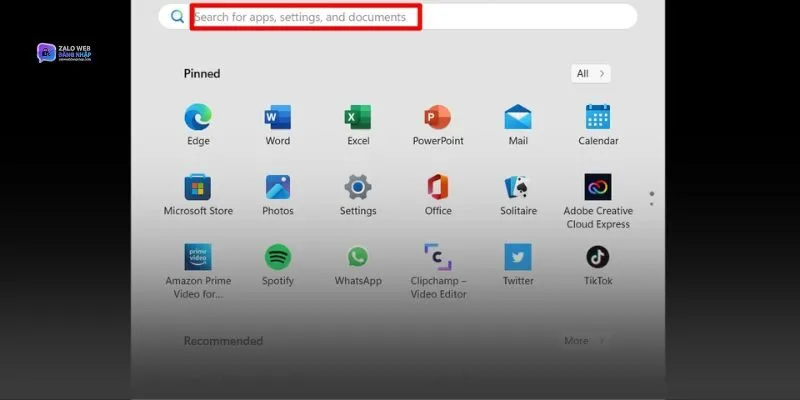The height and width of the screenshot is (400, 800).
Task: Open the Microsoft Edge app
Action: (198, 118)
